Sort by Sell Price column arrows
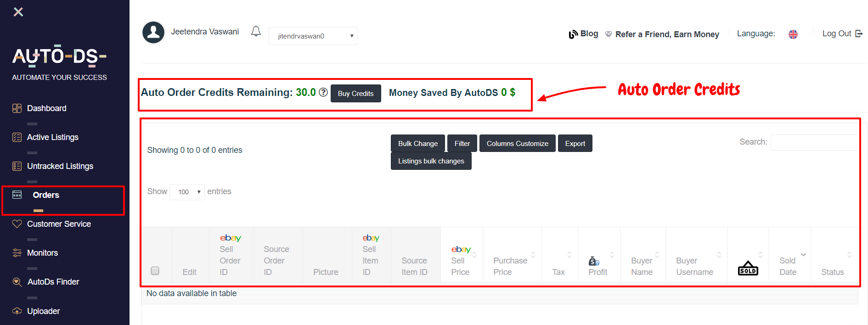The width and height of the screenshot is (868, 325). click(x=474, y=255)
